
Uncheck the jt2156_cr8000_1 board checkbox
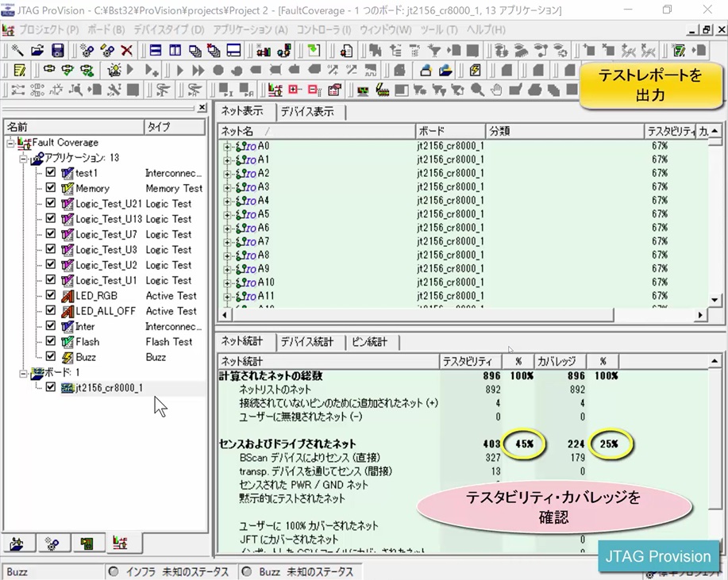pos(51,387)
